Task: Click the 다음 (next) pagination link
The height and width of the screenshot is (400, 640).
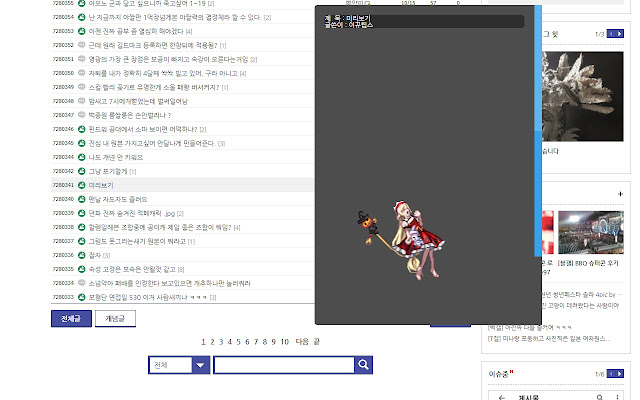Action: click(302, 342)
